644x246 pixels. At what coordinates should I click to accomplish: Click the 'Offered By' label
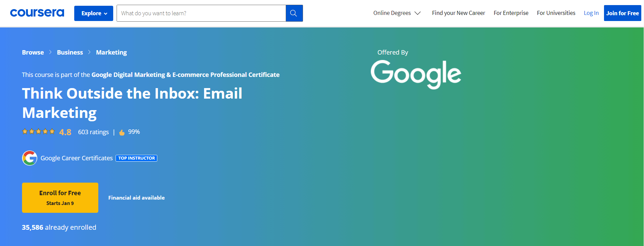(x=393, y=52)
